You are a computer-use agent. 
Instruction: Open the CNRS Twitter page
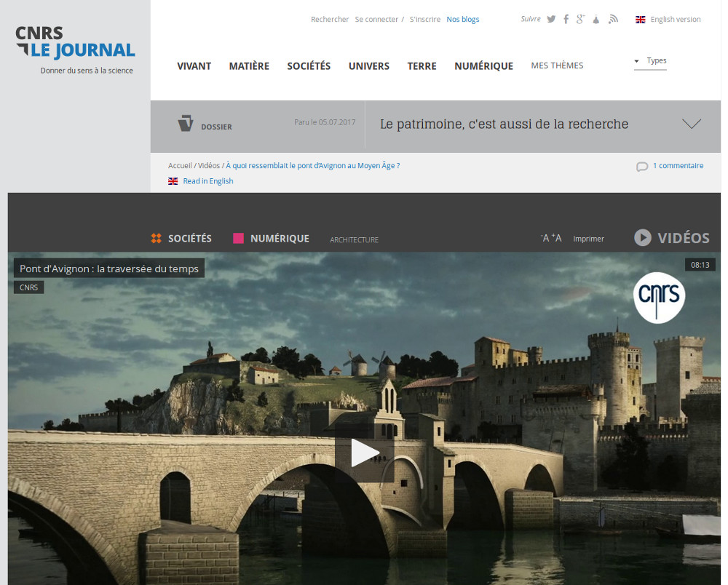pos(551,20)
